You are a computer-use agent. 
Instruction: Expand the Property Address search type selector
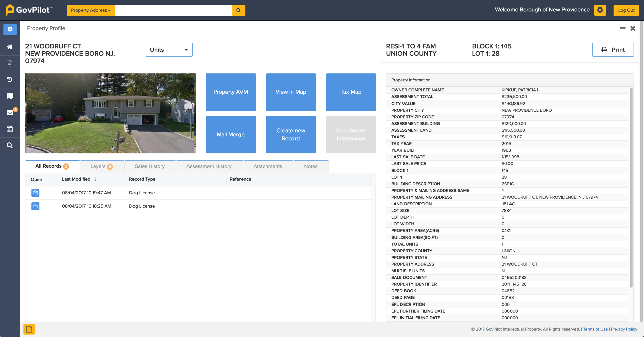pos(91,10)
